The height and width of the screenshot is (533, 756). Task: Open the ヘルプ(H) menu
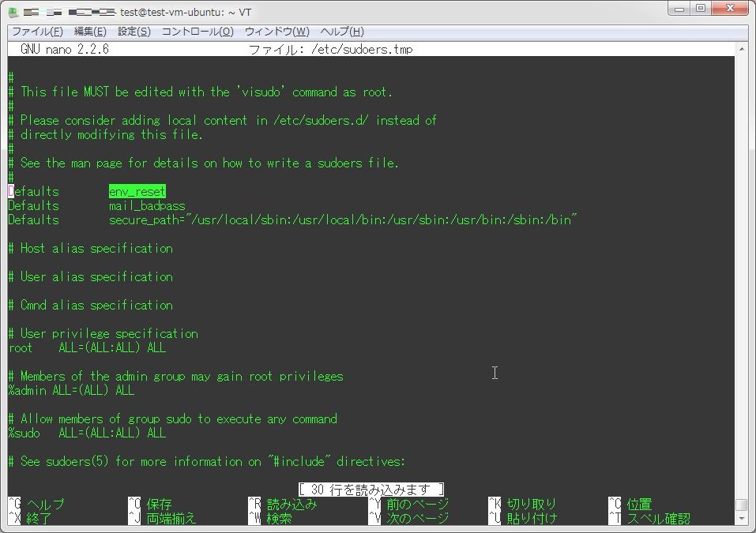coord(342,32)
